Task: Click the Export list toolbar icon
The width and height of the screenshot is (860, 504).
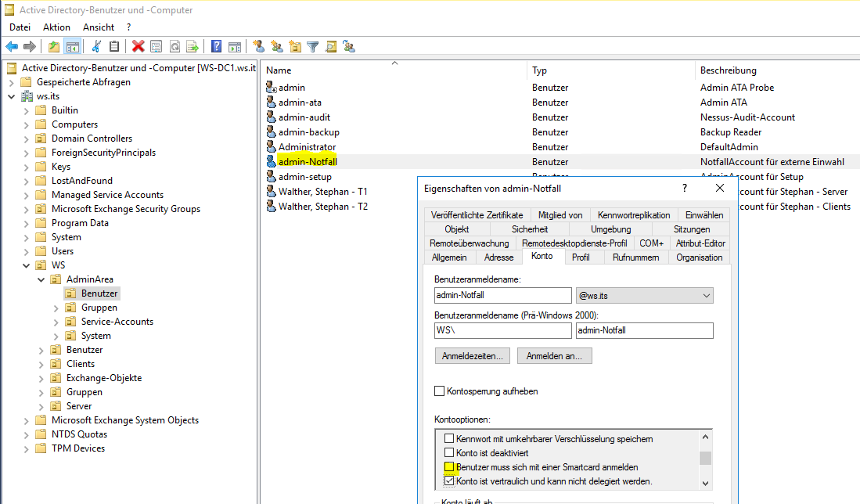Action: click(x=193, y=47)
